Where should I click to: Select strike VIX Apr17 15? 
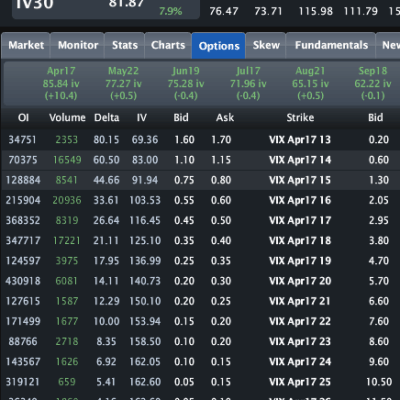click(300, 180)
